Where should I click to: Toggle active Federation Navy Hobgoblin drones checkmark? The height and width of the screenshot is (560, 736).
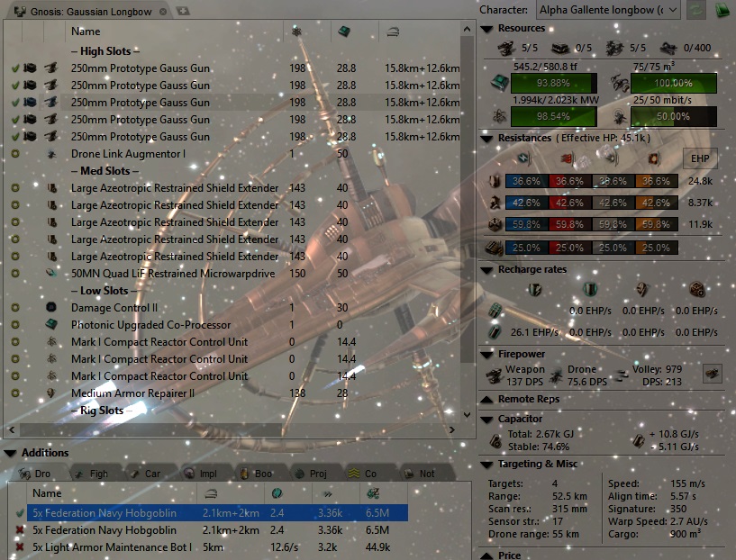coord(20,513)
